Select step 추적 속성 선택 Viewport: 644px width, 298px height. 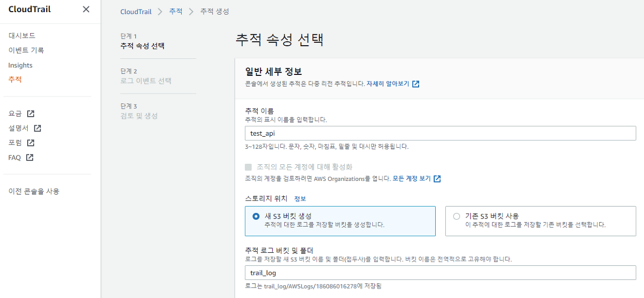pos(142,46)
